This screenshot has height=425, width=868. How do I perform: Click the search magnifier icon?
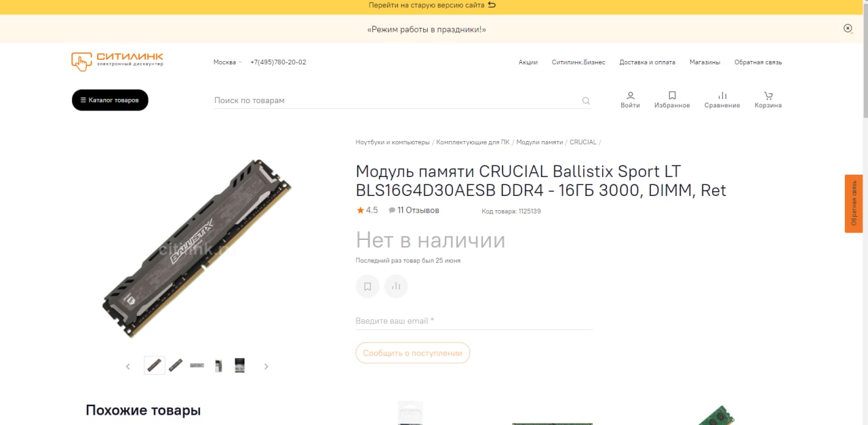[586, 101]
